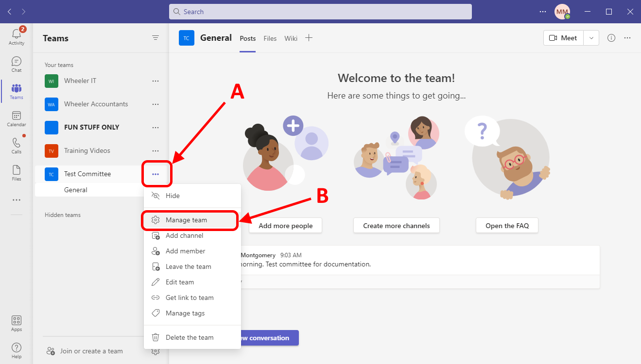Open more options for Training Videos
This screenshot has height=364, width=641.
[x=156, y=151]
